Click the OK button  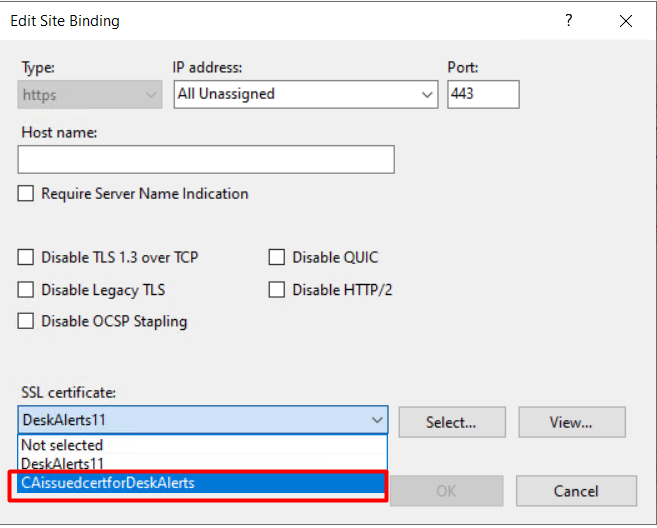pyautogui.click(x=447, y=491)
